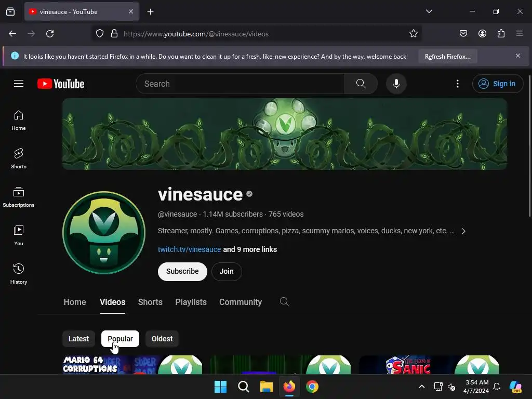Open the Mario 64 Corruptions video thumbnail

[x=132, y=365]
